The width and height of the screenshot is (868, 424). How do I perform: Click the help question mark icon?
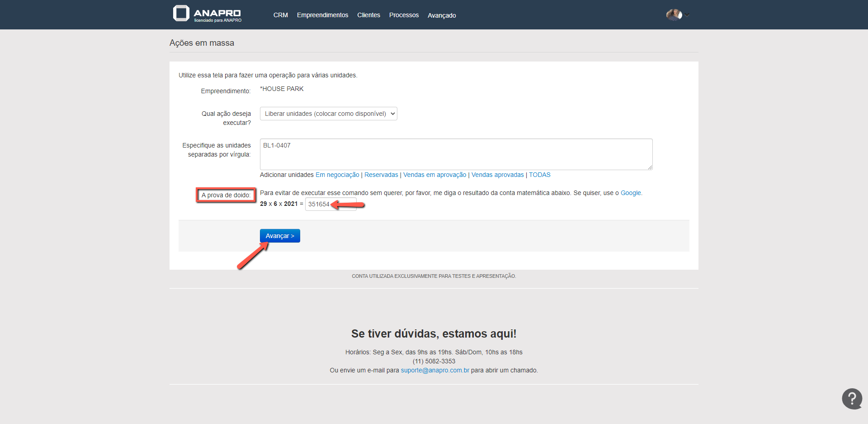tap(852, 399)
